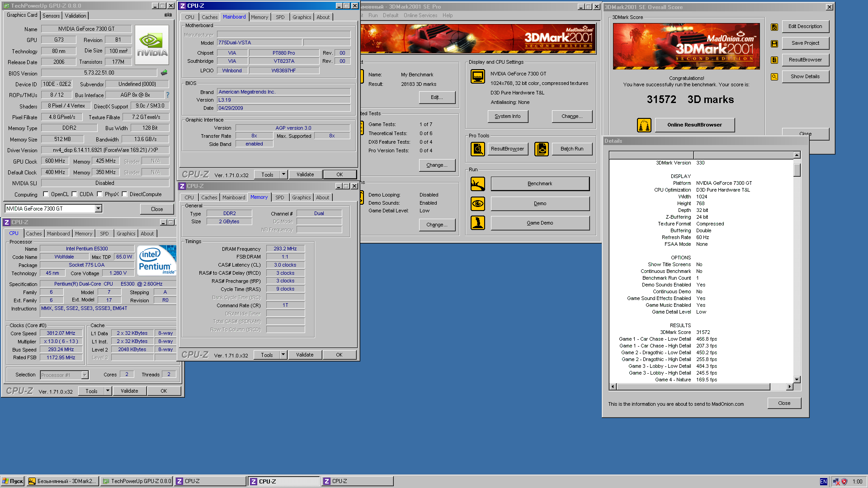
Task: Switch to the 3DMark2001 taskbar item
Action: point(62,482)
